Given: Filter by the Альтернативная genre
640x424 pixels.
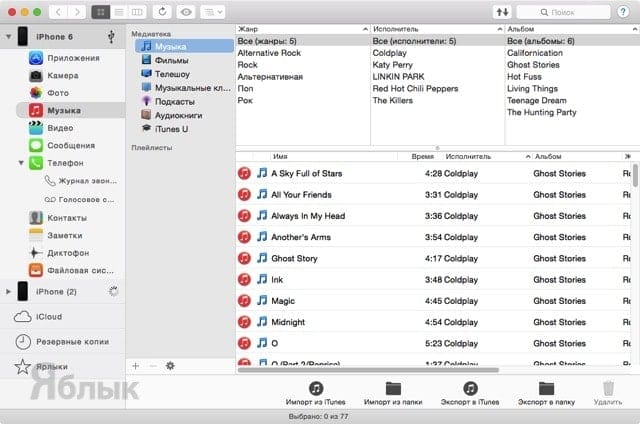Looking at the screenshot, I should [x=270, y=76].
